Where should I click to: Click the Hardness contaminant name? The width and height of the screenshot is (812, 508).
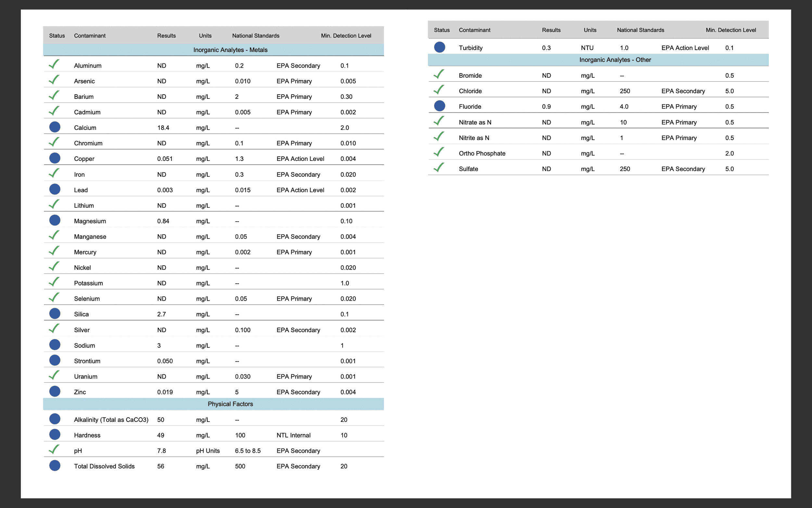point(87,435)
